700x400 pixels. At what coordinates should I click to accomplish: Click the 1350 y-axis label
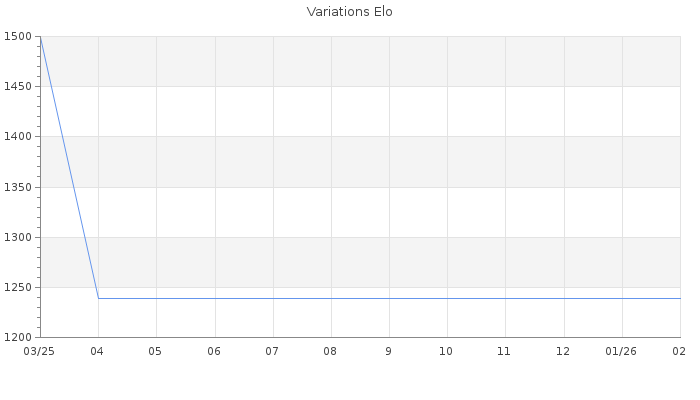click(17, 187)
